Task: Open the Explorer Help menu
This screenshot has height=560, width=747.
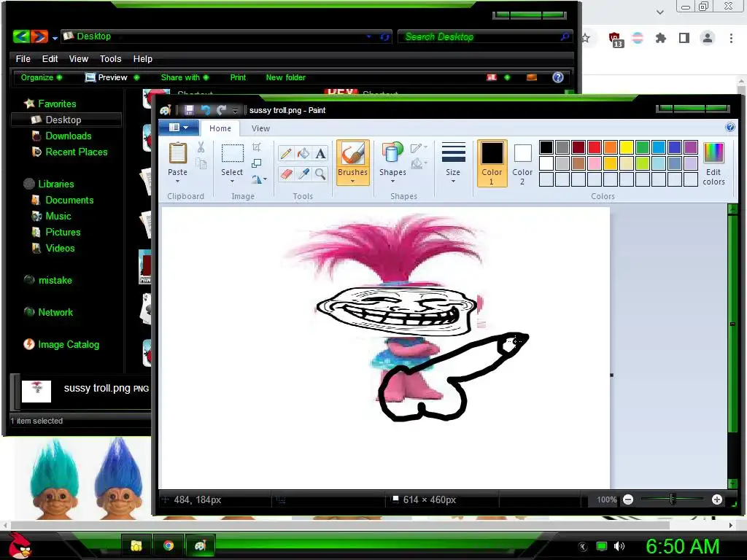Action: click(x=142, y=58)
